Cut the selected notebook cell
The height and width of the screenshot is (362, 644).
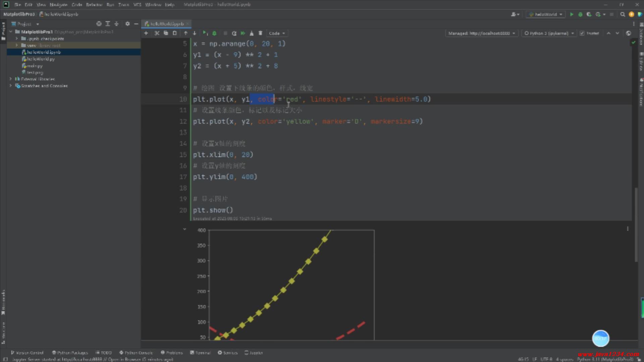coord(157,33)
